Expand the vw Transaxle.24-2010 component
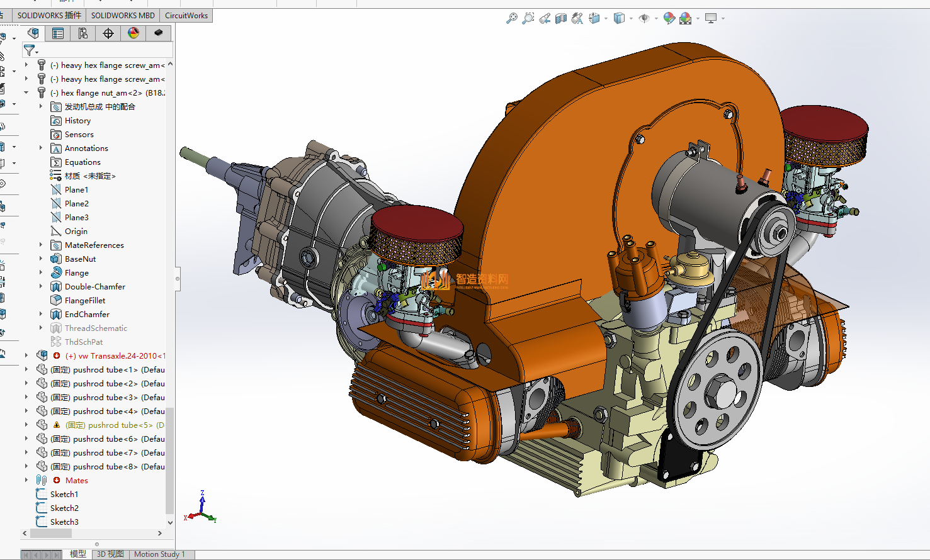The image size is (930, 560). (26, 356)
